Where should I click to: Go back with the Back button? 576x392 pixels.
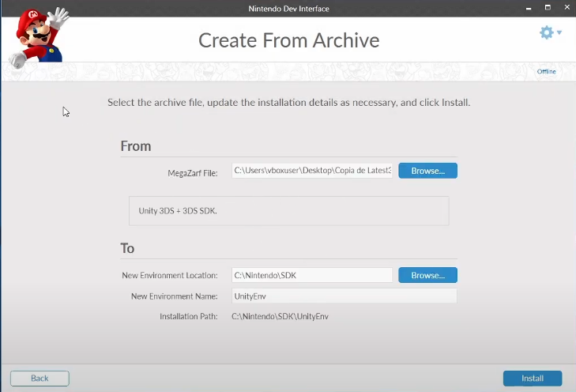click(40, 379)
